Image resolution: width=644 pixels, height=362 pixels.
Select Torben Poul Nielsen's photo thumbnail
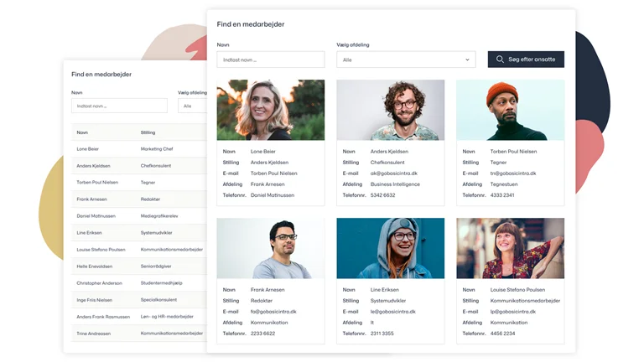coord(511,110)
